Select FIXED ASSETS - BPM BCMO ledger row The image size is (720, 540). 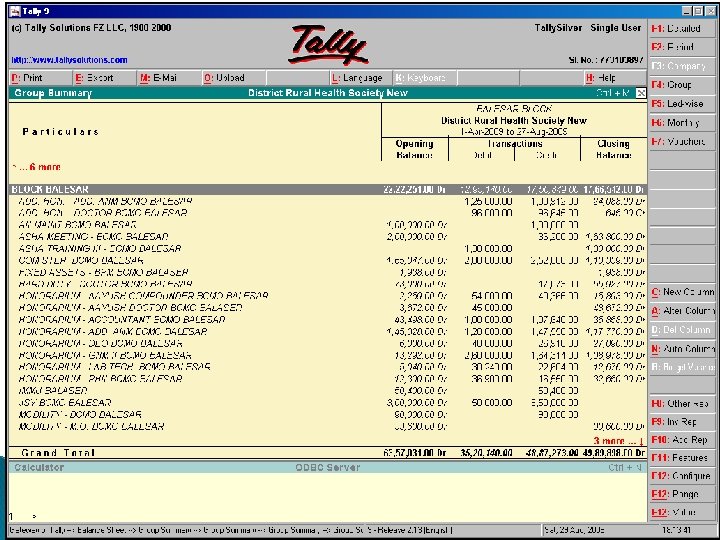pyautogui.click(x=328, y=272)
